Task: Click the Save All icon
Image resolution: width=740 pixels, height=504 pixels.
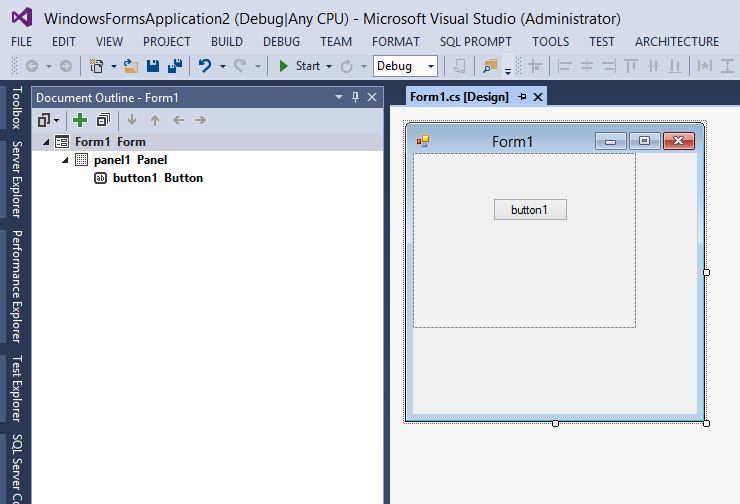Action: click(x=175, y=66)
